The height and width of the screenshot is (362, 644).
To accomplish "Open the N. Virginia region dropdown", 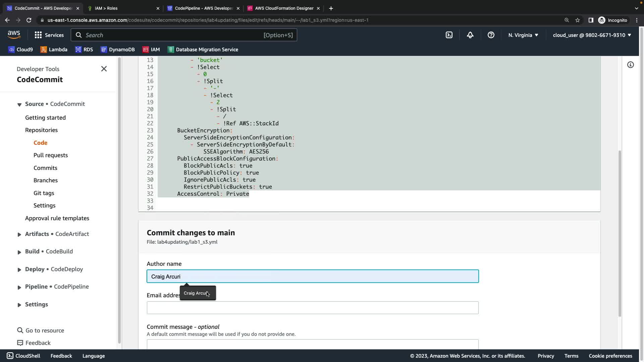I will [523, 35].
